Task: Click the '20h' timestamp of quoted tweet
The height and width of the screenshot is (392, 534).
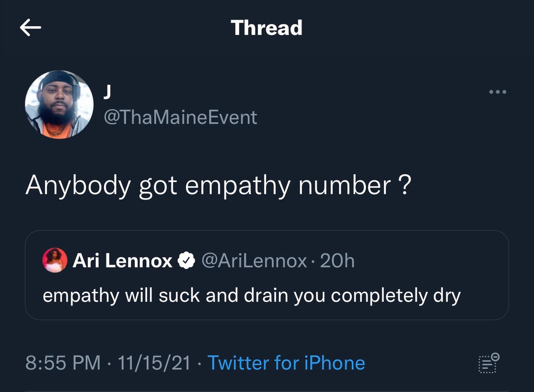Action: tap(338, 261)
